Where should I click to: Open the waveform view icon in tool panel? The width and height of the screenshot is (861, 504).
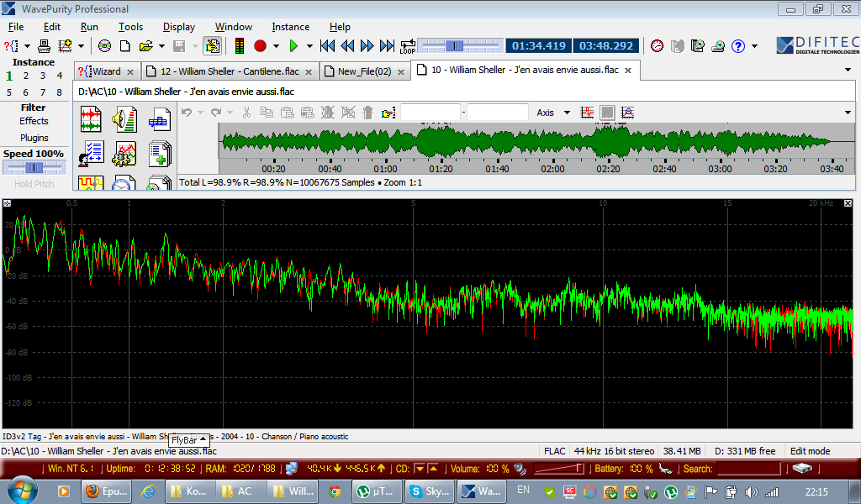coord(91,120)
